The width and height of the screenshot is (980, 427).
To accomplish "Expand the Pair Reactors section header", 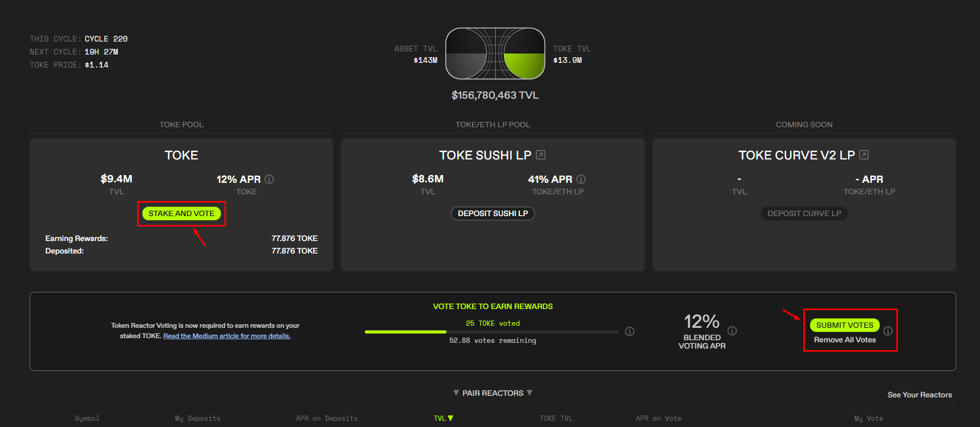I will point(493,393).
